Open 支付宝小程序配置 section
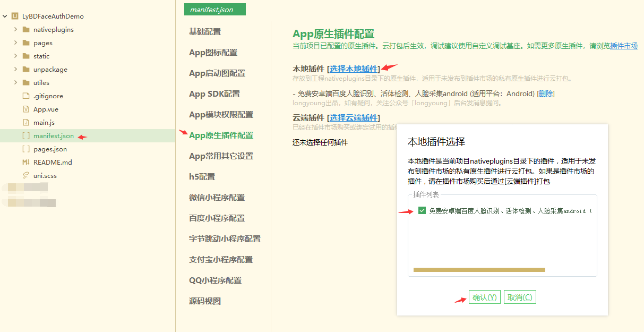Viewport: 644px width, 332px height. tap(221, 260)
